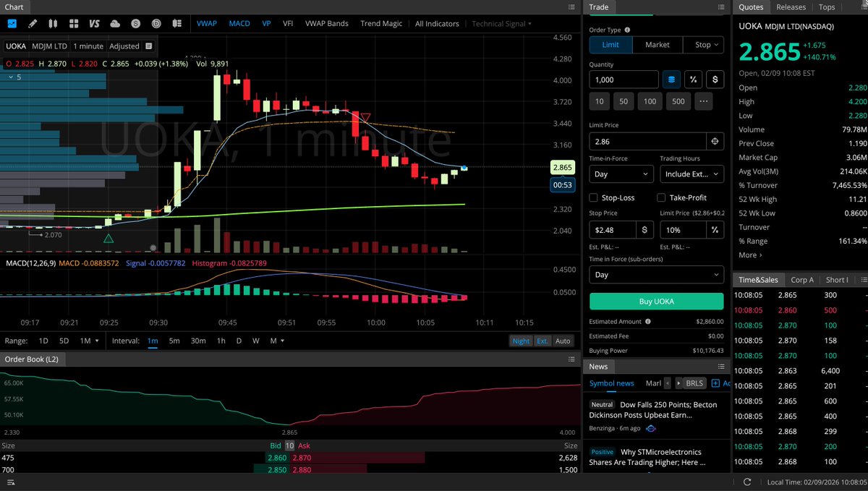This screenshot has width=868, height=491.
Task: Click crosshair icon beside Limit Price
Action: pyautogui.click(x=715, y=141)
